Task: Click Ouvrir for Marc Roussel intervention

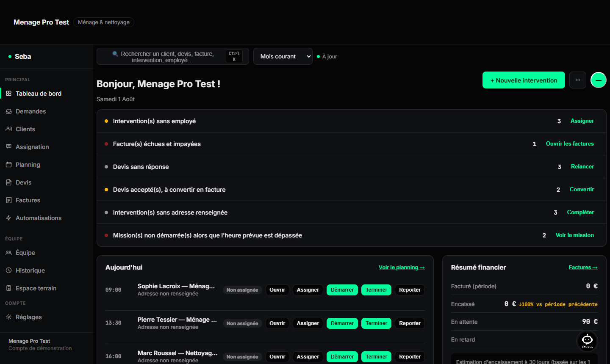Action: 277,357
